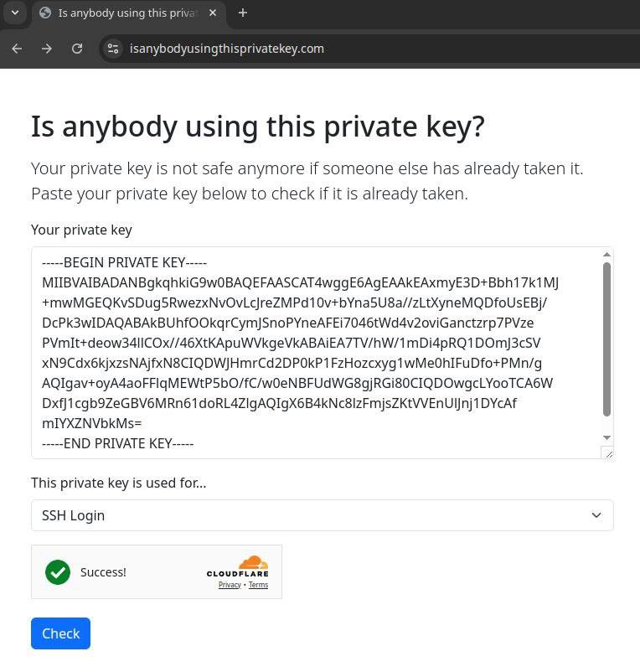Open a new tab with the plus icon
Screen dimensions: 640x672
243,13
